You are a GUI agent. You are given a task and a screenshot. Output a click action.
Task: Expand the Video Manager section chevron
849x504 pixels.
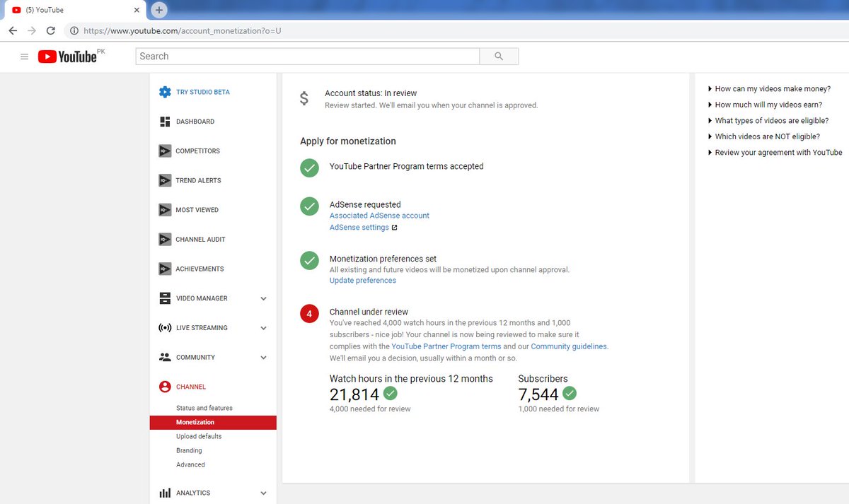(263, 298)
